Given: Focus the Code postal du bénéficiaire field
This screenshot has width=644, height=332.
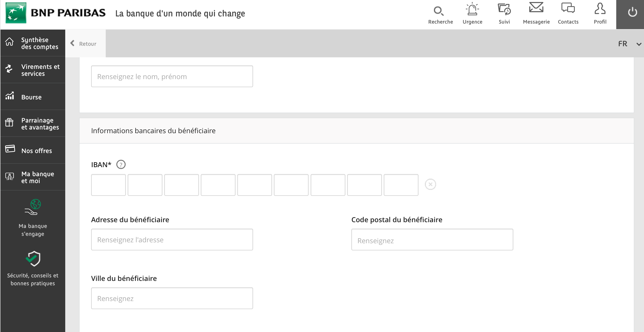Looking at the screenshot, I should [432, 240].
